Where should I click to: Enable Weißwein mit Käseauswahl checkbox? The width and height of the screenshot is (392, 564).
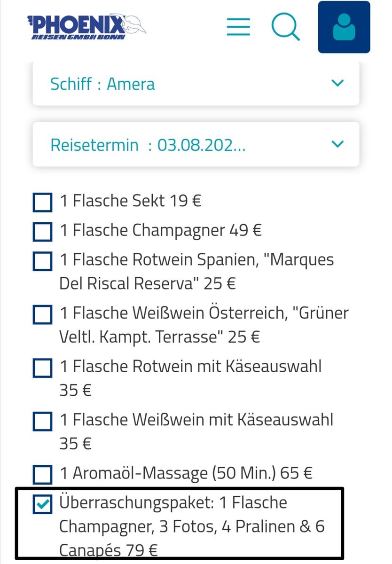[42, 421]
